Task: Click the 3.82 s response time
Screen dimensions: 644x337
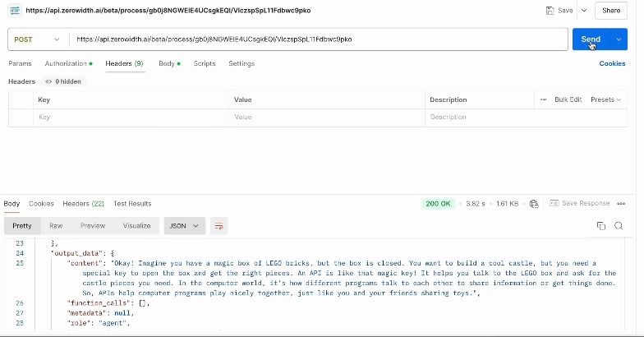Action: coord(475,204)
